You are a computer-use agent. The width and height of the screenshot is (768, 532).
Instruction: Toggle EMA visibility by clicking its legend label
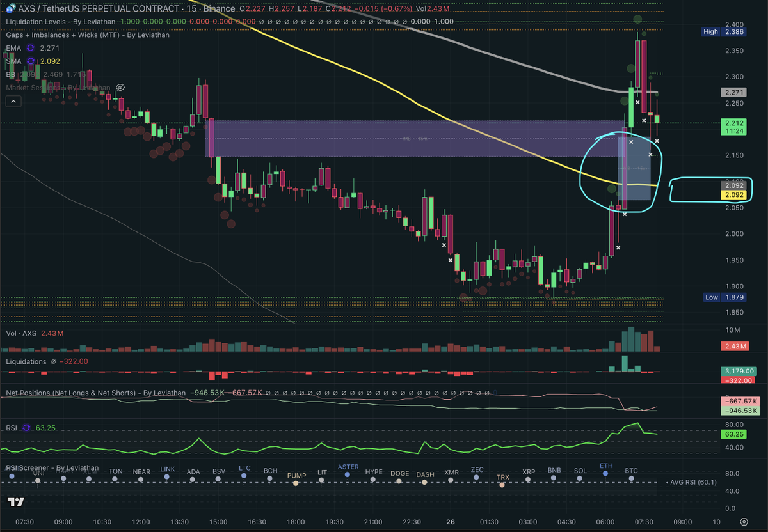point(13,47)
